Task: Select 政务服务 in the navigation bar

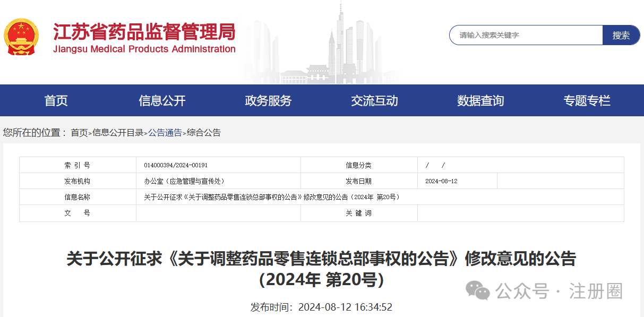Action: (268, 100)
